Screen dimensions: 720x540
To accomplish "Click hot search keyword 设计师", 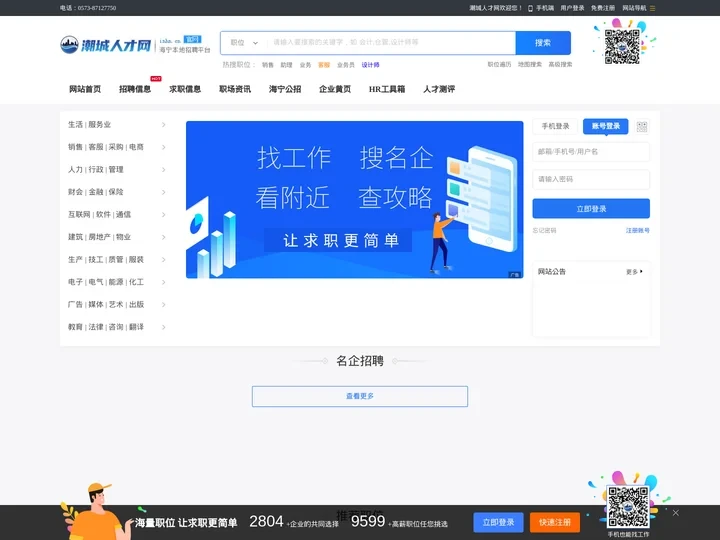I will pyautogui.click(x=371, y=65).
